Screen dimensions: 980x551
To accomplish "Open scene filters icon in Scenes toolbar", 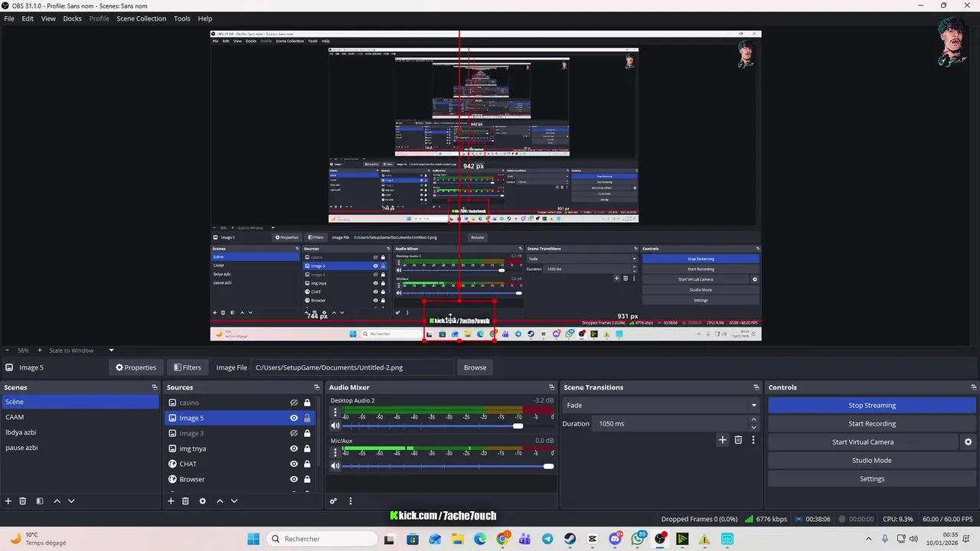I will point(40,500).
